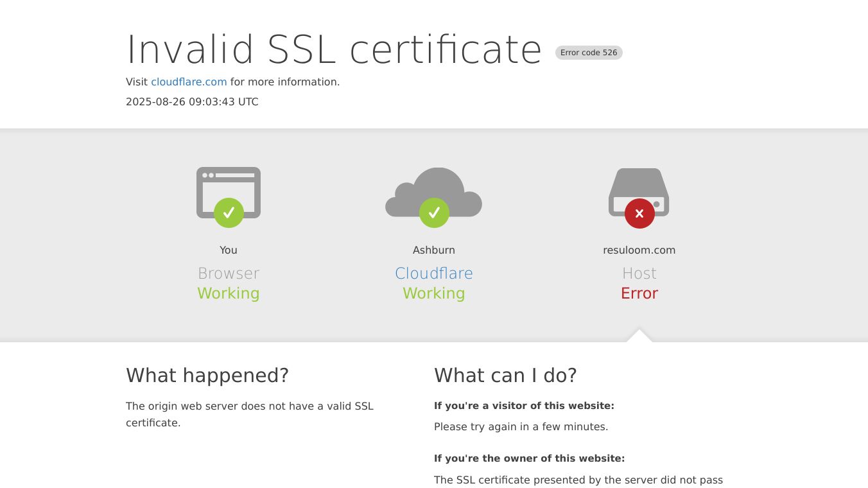Click the Ashburn location label
This screenshot has width=868, height=488.
(434, 250)
